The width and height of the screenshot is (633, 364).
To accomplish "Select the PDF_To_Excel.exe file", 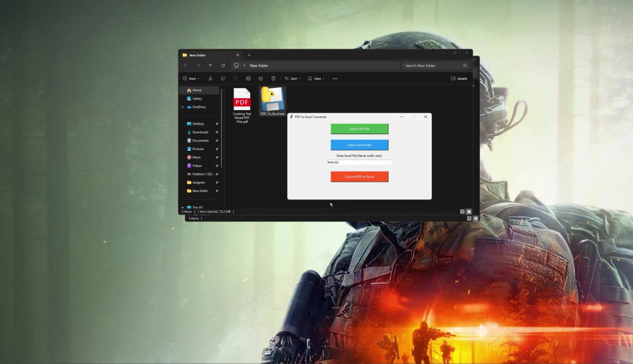I will (272, 102).
